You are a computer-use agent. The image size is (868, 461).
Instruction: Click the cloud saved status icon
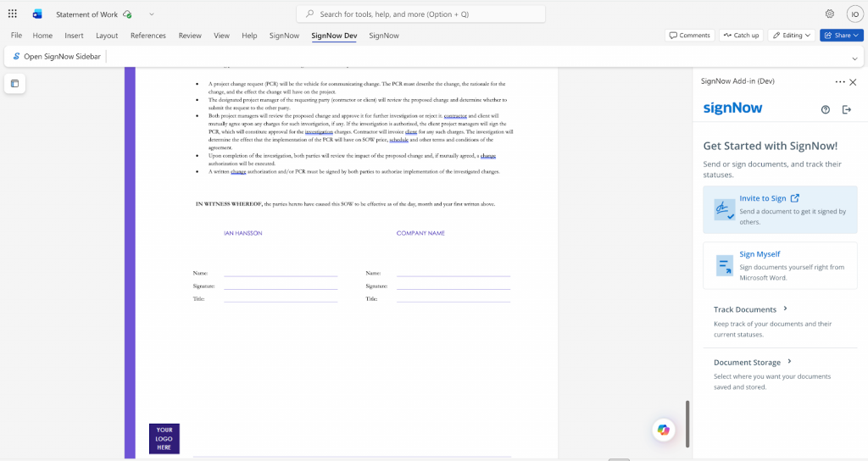click(127, 14)
